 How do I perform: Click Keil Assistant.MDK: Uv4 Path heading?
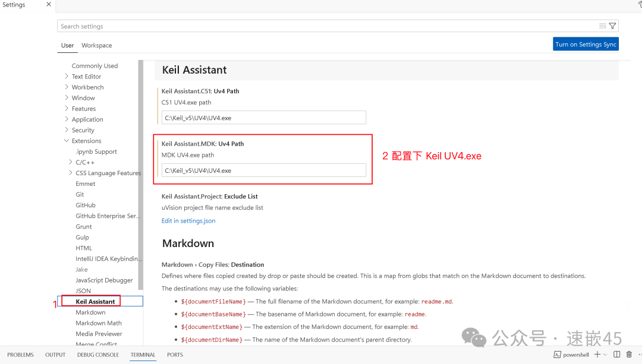coord(203,144)
